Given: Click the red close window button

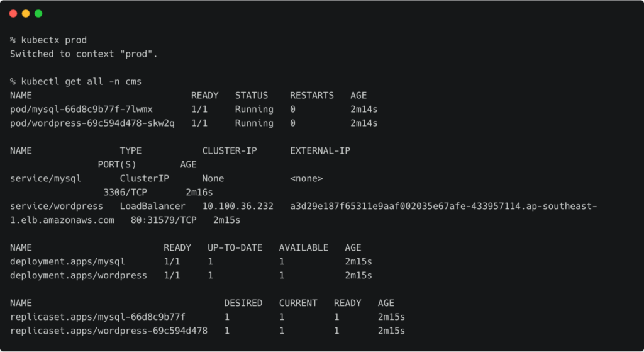Looking at the screenshot, I should pos(13,13).
